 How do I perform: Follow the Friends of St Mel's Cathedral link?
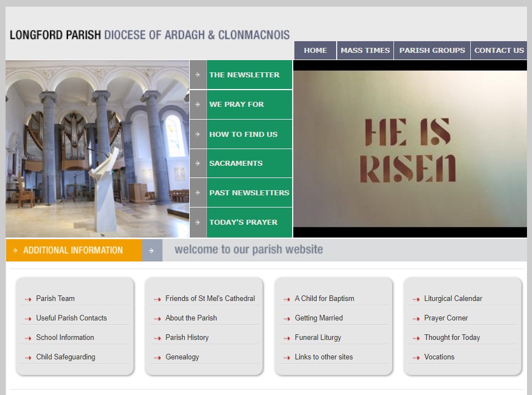click(210, 298)
